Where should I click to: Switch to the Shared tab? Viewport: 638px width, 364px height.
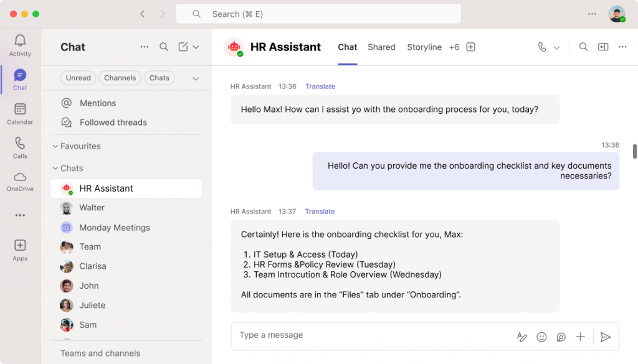[x=381, y=47]
